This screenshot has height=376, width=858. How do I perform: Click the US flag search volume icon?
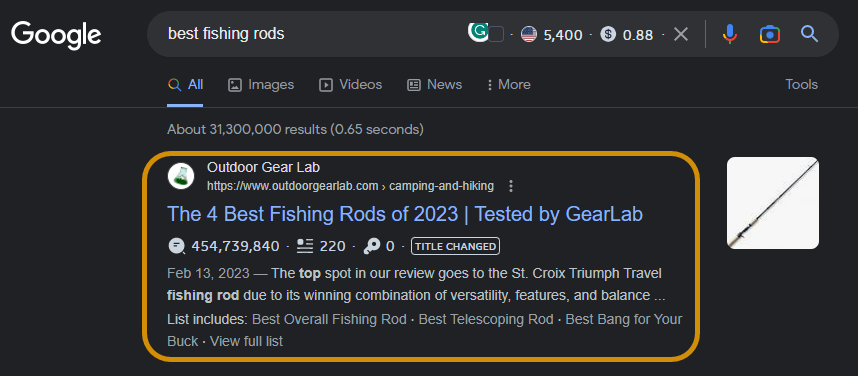529,34
